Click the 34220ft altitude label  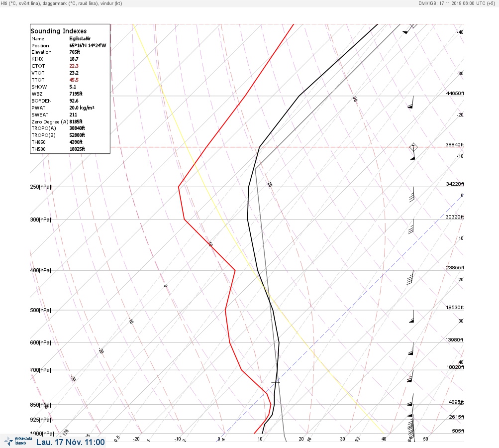point(455,184)
